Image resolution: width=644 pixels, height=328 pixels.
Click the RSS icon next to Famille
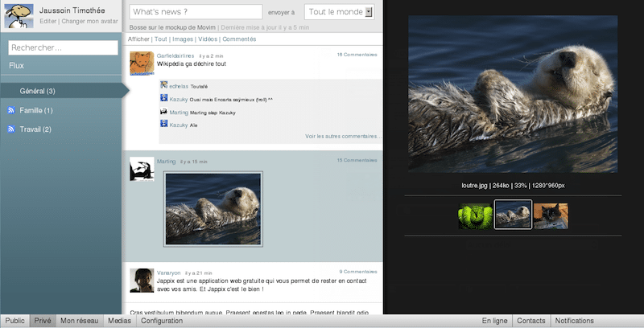click(x=11, y=110)
